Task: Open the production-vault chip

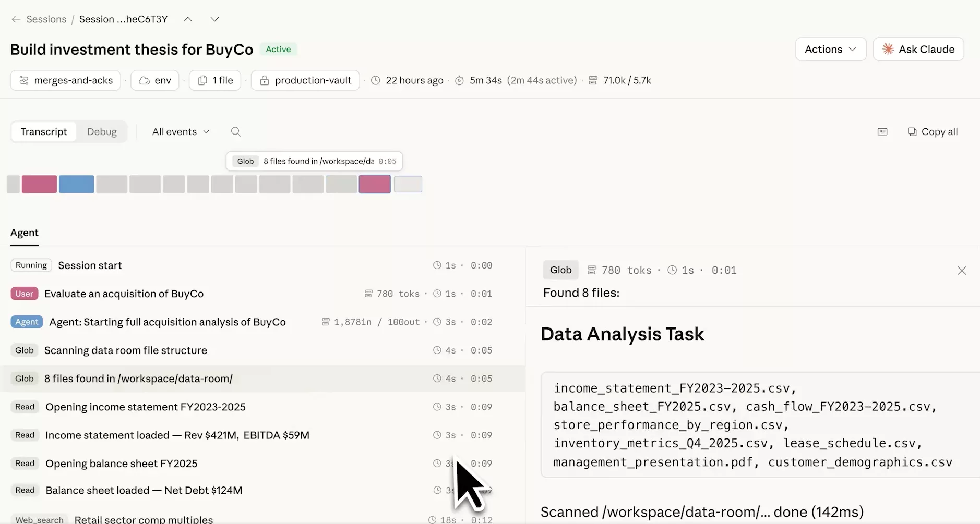Action: [305, 80]
